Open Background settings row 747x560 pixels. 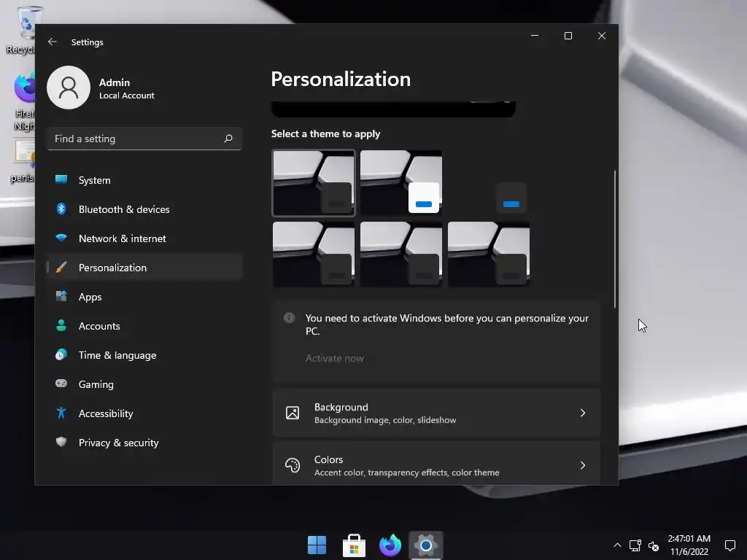tap(436, 413)
